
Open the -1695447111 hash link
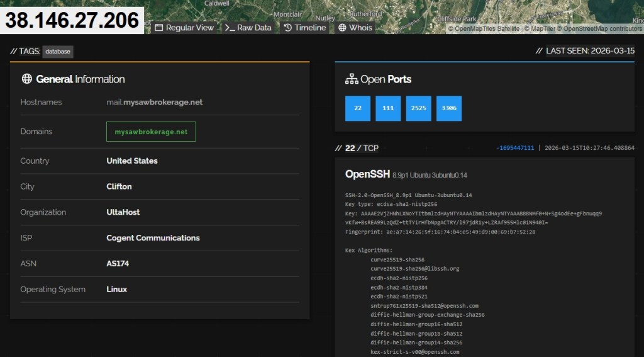[x=515, y=148]
